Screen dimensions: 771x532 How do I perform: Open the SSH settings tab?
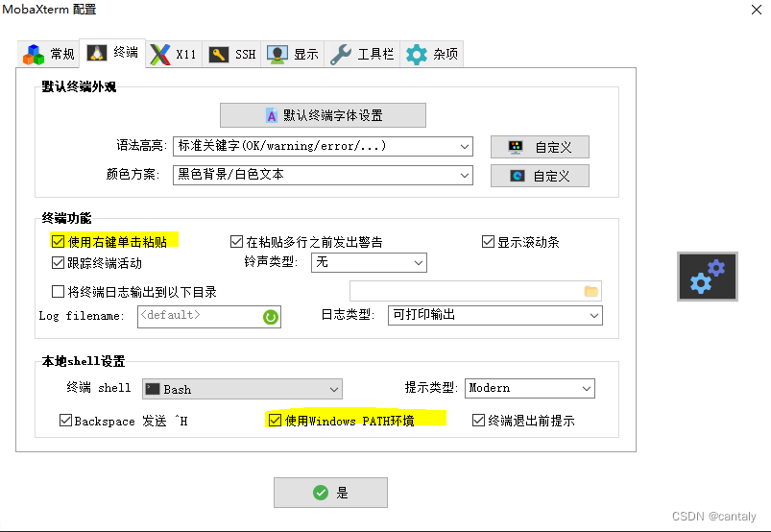coord(231,54)
